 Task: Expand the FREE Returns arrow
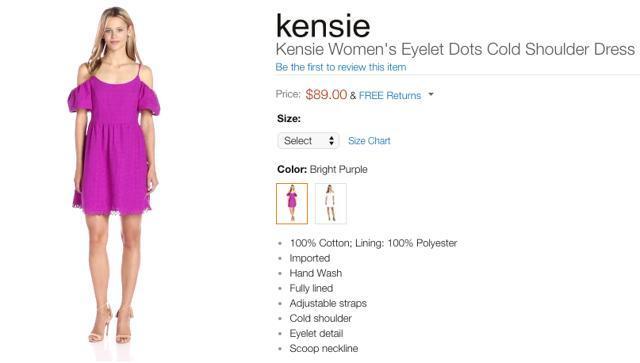tap(431, 95)
